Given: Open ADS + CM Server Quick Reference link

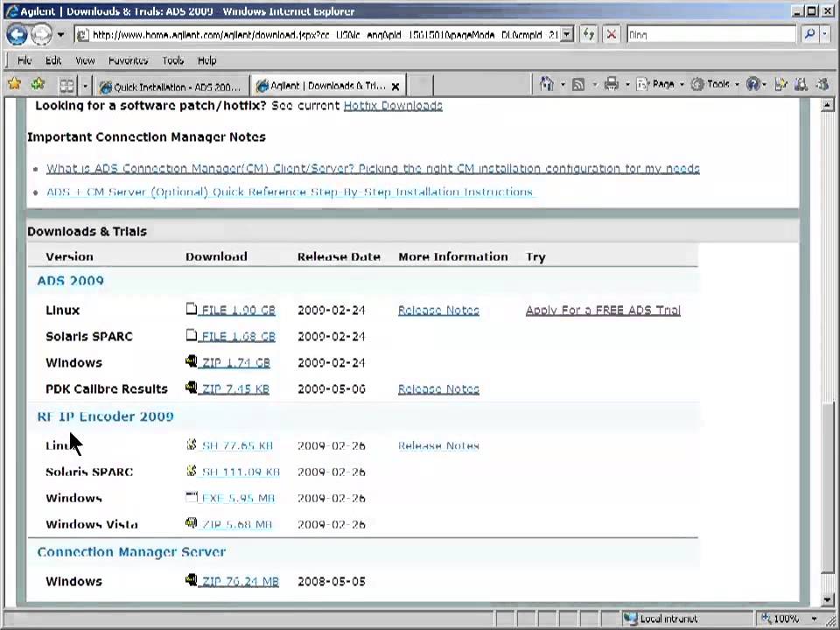Looking at the screenshot, I should [290, 192].
